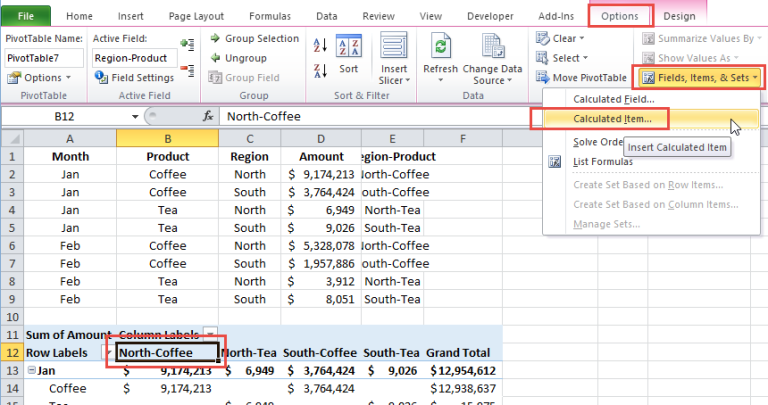Open the Sort dialog button
This screenshot has height=405, width=768.
tap(348, 55)
